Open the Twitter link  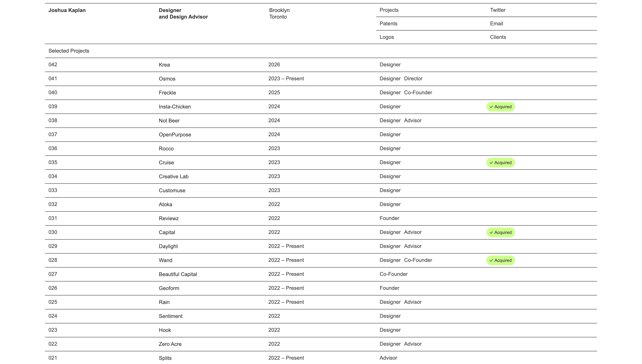(498, 10)
